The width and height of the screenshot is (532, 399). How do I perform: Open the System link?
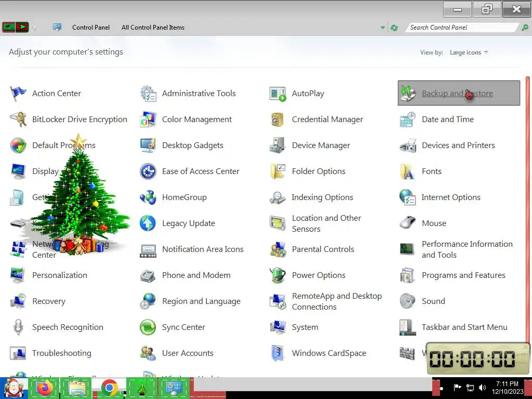(x=305, y=327)
